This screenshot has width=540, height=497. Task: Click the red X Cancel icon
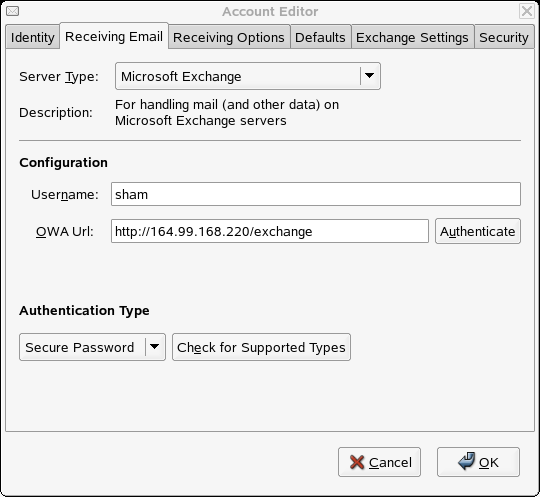[357, 462]
